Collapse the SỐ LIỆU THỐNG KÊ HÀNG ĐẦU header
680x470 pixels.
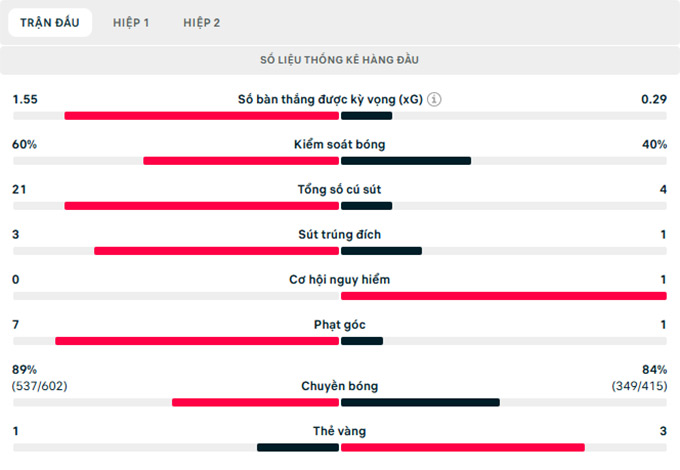340,60
